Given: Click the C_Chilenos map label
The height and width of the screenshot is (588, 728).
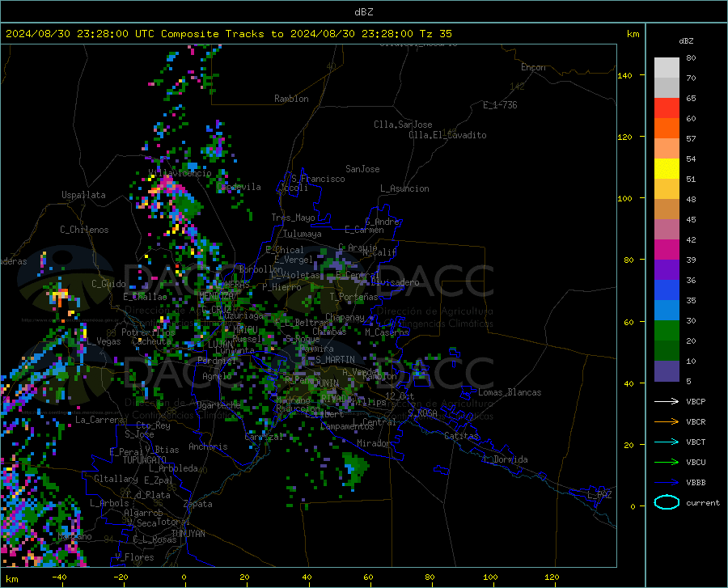Looking at the screenshot, I should tap(84, 230).
